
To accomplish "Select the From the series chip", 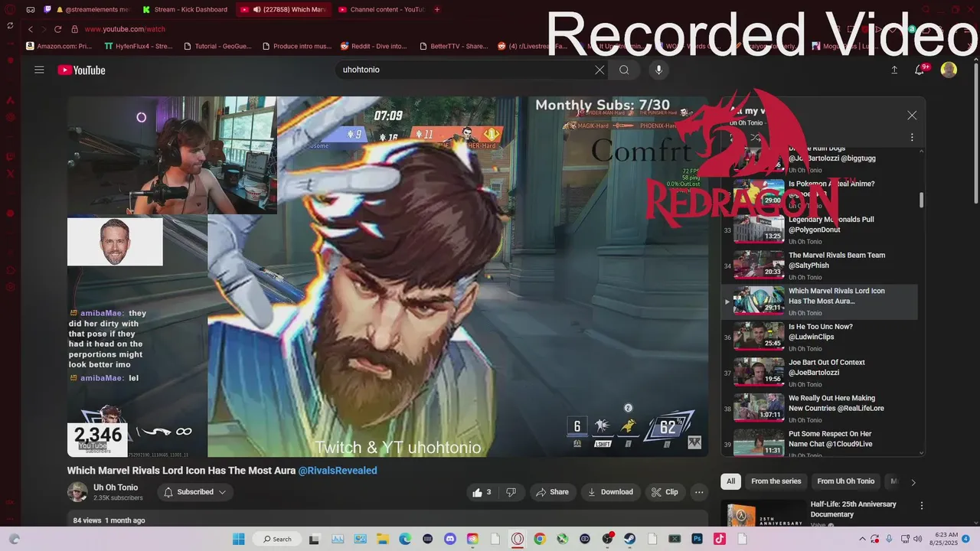I will (776, 481).
